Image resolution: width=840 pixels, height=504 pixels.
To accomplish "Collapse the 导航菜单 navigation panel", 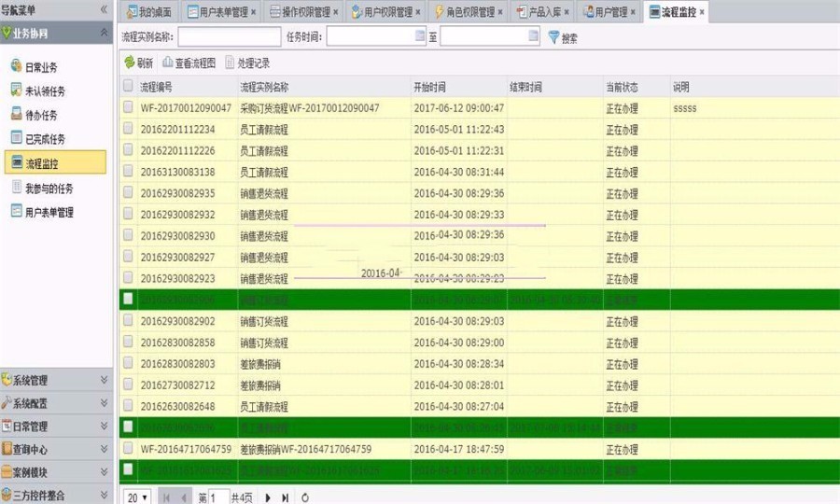I will 103,8.
